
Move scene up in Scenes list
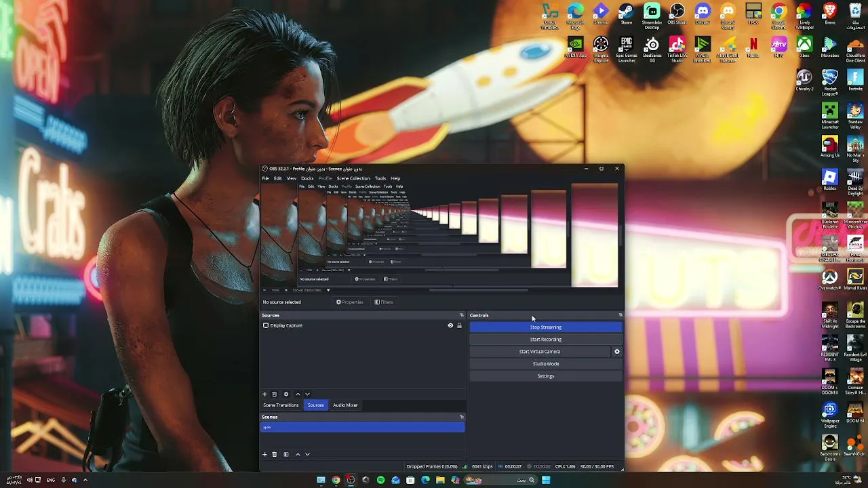coord(298,455)
